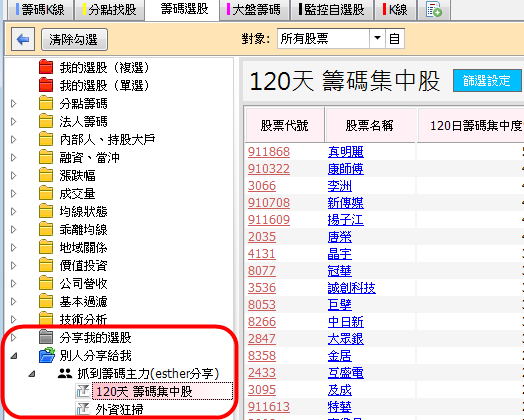Image resolution: width=524 pixels, height=420 pixels.
Task: Switch to the 分點找股 tab
Action: (x=109, y=10)
